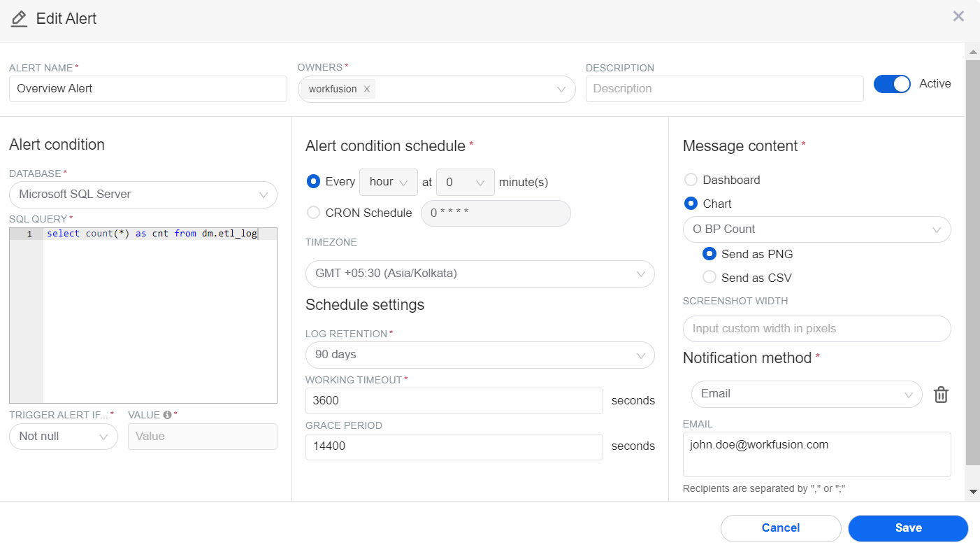Click the Grace Period field with 14400
This screenshot has height=552, width=980.
pos(454,447)
